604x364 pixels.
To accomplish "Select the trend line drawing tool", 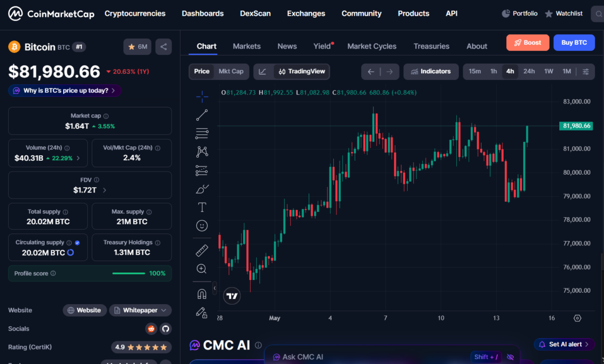I will coord(202,115).
